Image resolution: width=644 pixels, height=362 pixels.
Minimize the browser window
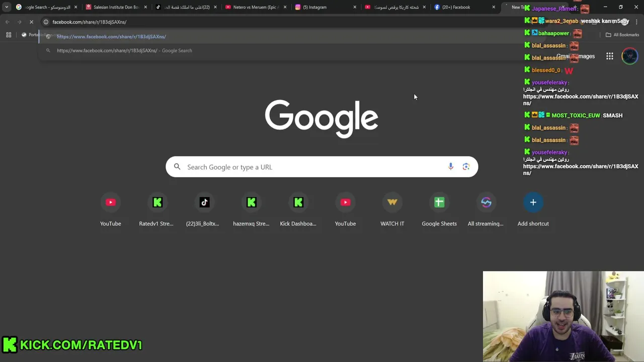605,7
